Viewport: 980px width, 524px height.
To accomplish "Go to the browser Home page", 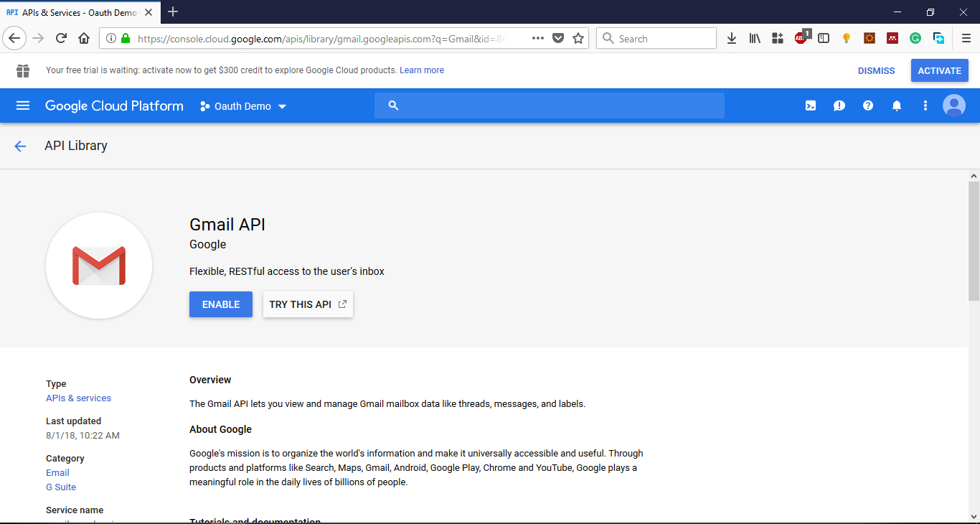I will tap(84, 39).
